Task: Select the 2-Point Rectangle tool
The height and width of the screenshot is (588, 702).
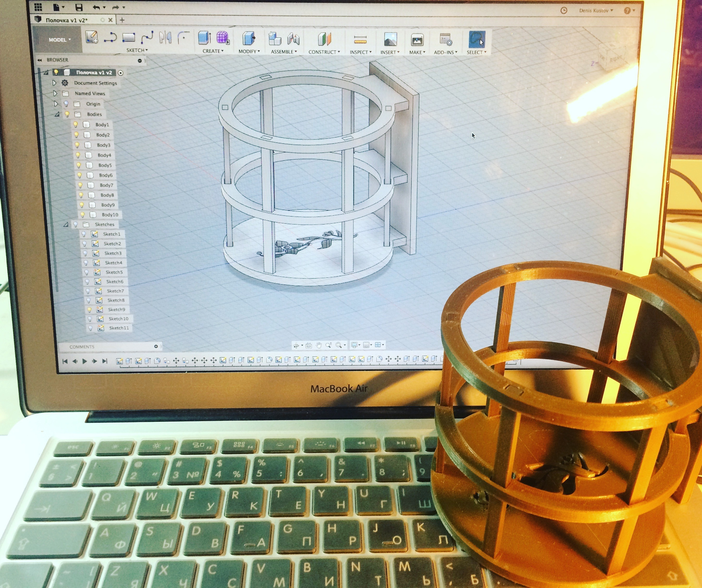Action: (129, 37)
